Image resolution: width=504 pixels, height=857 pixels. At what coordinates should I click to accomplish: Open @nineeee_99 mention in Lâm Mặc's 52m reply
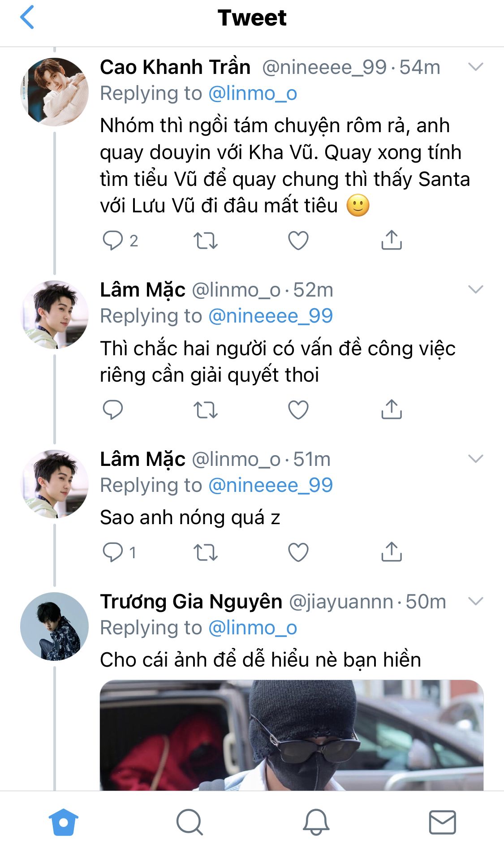click(x=271, y=316)
